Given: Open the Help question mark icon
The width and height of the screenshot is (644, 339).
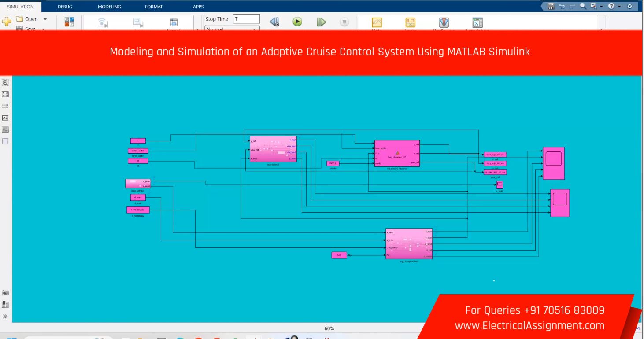Looking at the screenshot, I should pos(612,7).
